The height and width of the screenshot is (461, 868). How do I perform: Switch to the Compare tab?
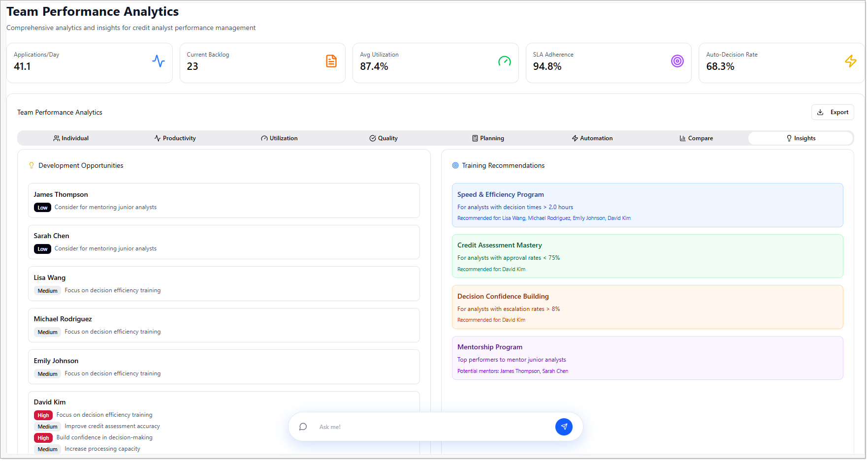(x=696, y=138)
